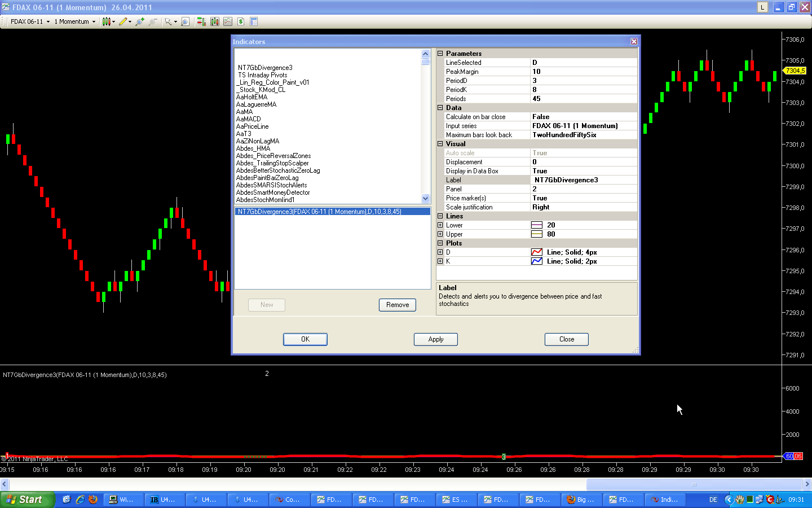Collapse the Data section
The height and width of the screenshot is (508, 812).
click(x=440, y=108)
